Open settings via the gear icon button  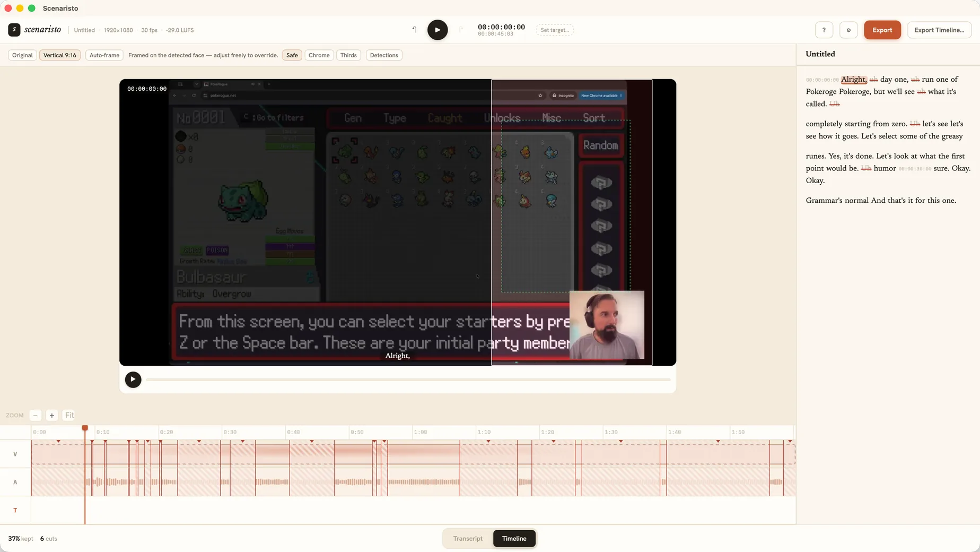[x=848, y=30]
